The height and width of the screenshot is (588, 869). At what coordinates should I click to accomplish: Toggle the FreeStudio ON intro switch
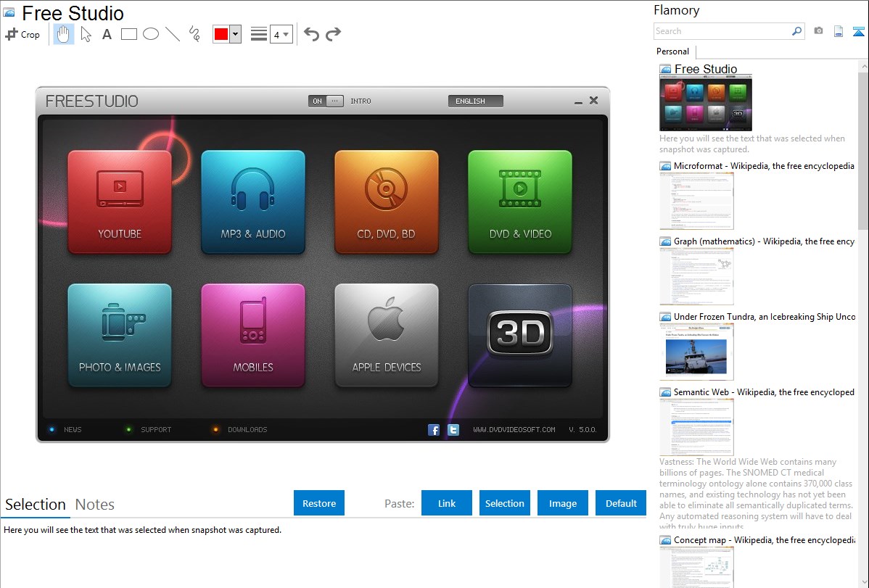click(326, 101)
